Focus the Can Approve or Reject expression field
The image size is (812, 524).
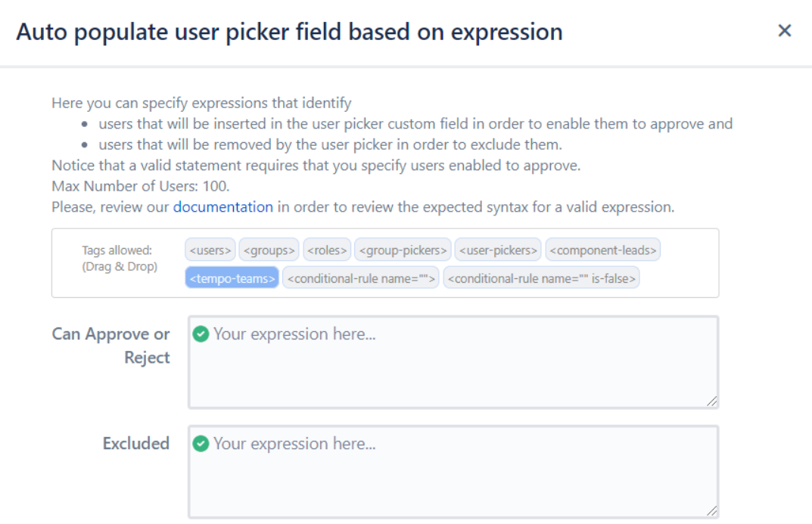click(454, 371)
